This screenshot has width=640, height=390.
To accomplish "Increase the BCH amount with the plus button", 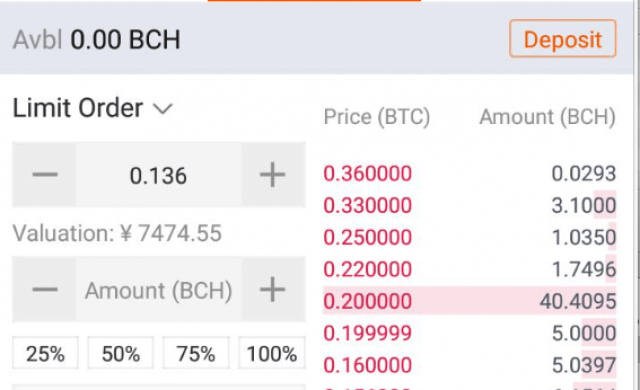I will click(x=273, y=289).
